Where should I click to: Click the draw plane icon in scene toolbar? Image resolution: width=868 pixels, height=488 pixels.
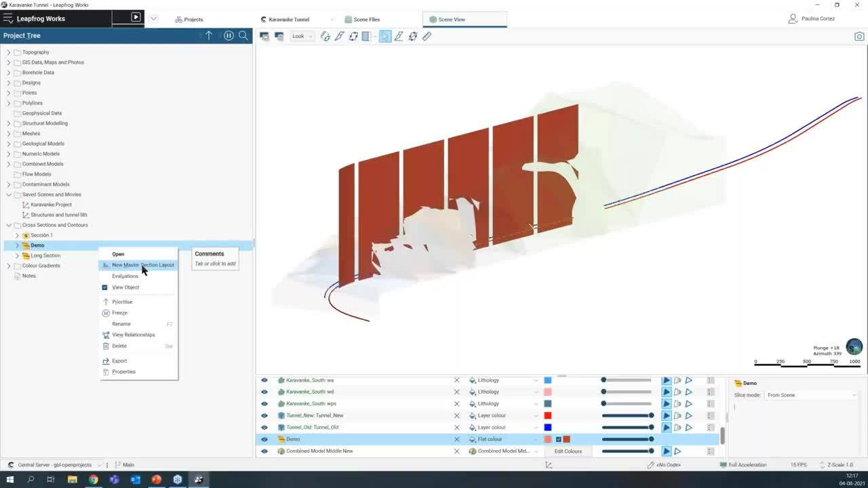tap(340, 36)
